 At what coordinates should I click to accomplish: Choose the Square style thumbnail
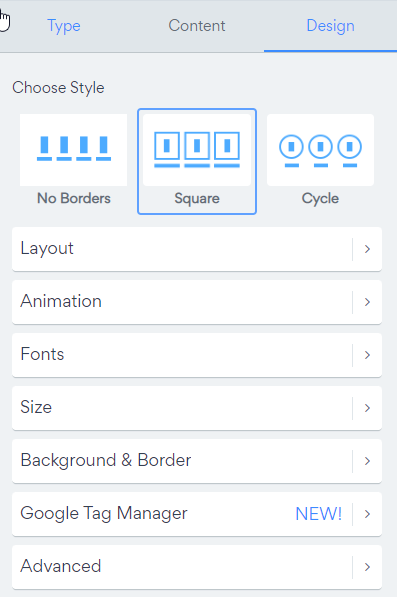tap(197, 150)
